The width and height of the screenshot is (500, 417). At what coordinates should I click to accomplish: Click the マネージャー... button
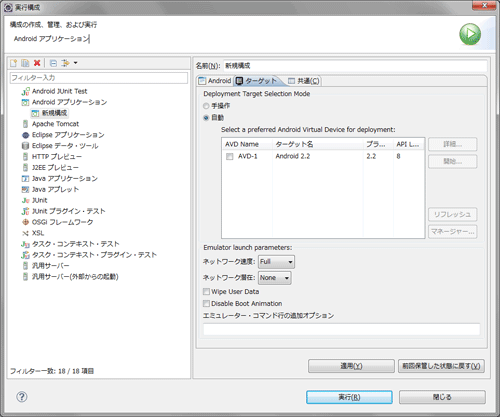click(453, 232)
